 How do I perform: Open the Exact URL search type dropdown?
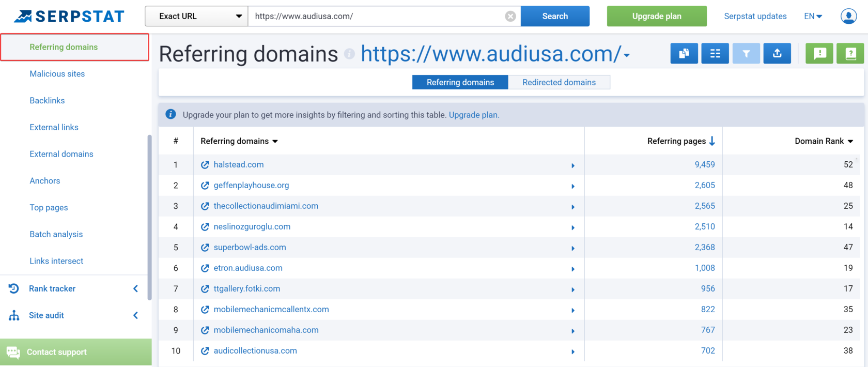coord(196,16)
